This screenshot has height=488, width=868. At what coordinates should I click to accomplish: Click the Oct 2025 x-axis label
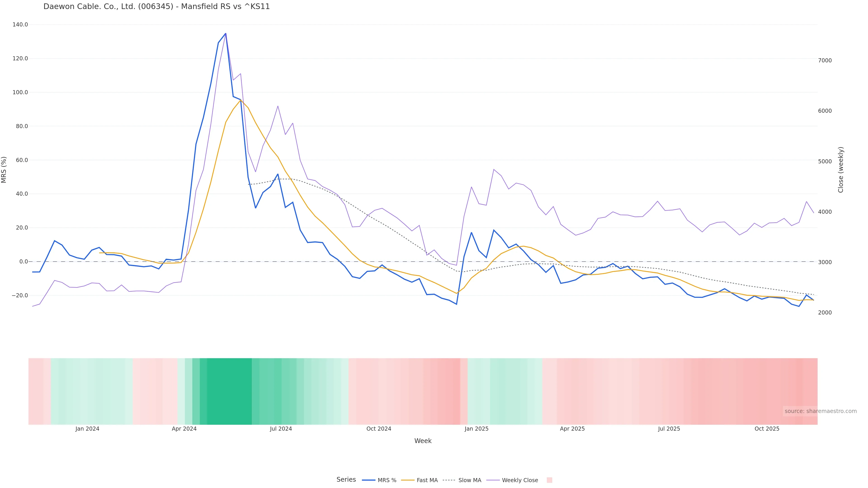click(x=767, y=429)
